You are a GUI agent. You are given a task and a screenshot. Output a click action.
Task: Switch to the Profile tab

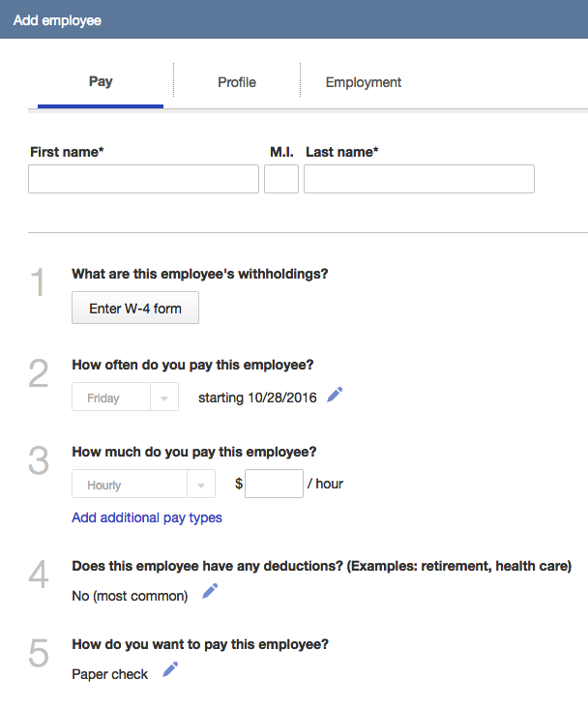click(x=237, y=82)
